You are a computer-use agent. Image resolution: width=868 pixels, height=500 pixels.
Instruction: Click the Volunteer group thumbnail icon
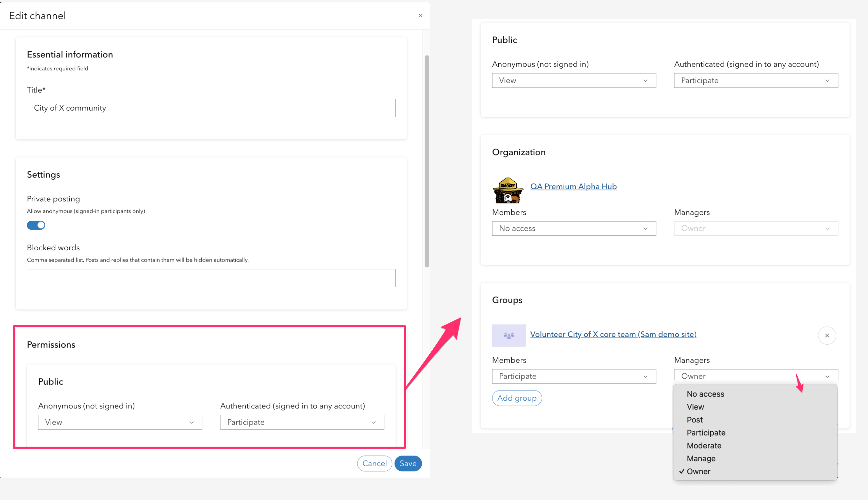coord(508,335)
